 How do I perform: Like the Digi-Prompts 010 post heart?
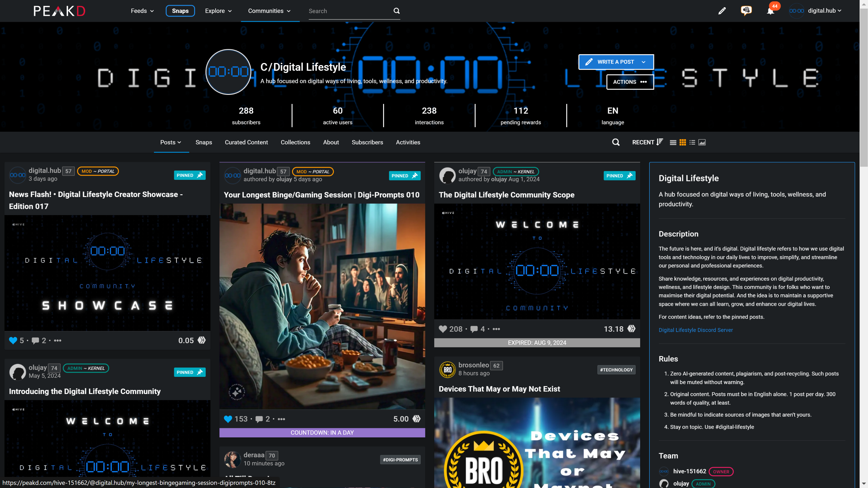point(228,419)
